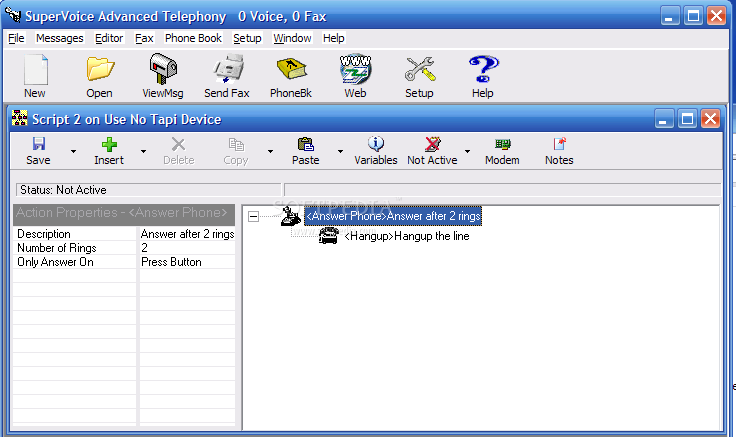The image size is (736, 437).
Task: Minimize the Script 2 window
Action: tap(663, 119)
